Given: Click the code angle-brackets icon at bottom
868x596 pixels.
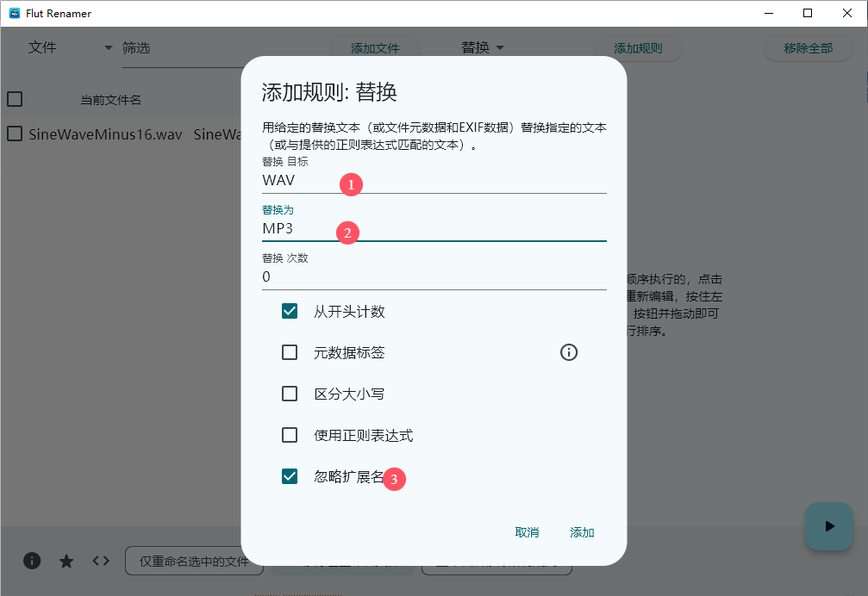Looking at the screenshot, I should [x=101, y=561].
